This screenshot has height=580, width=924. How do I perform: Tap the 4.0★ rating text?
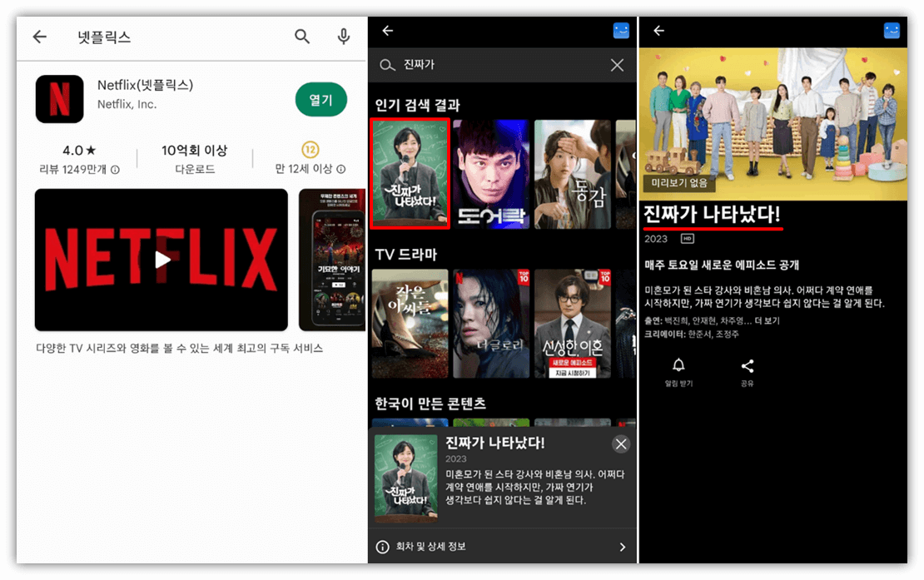(79, 150)
